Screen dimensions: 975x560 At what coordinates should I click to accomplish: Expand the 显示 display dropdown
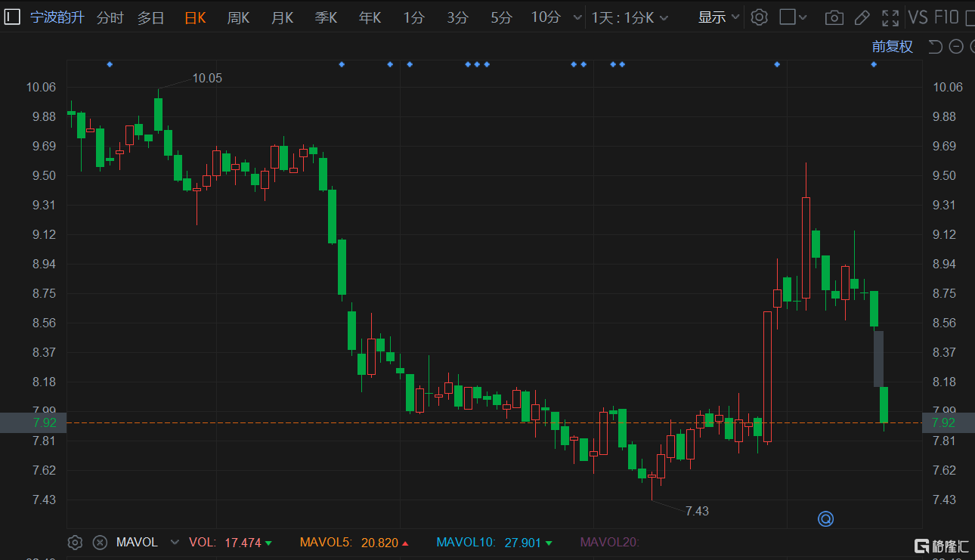(x=718, y=17)
